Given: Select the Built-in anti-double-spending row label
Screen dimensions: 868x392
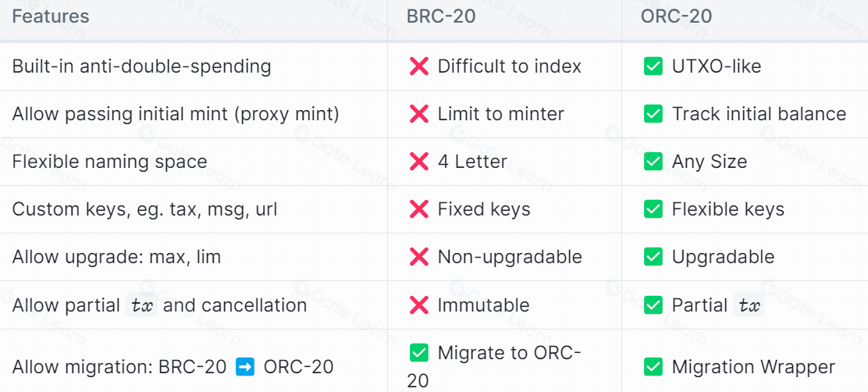Looking at the screenshot, I should (x=141, y=66).
